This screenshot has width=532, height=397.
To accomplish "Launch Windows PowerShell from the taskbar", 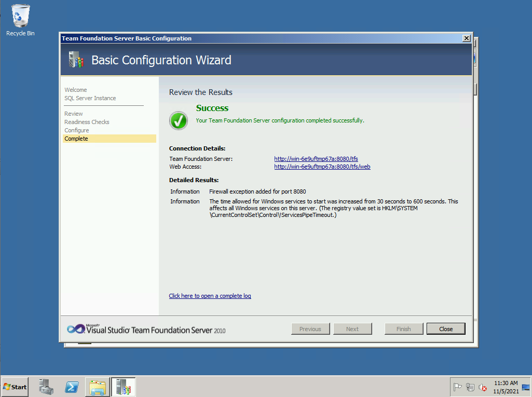I will point(72,387).
